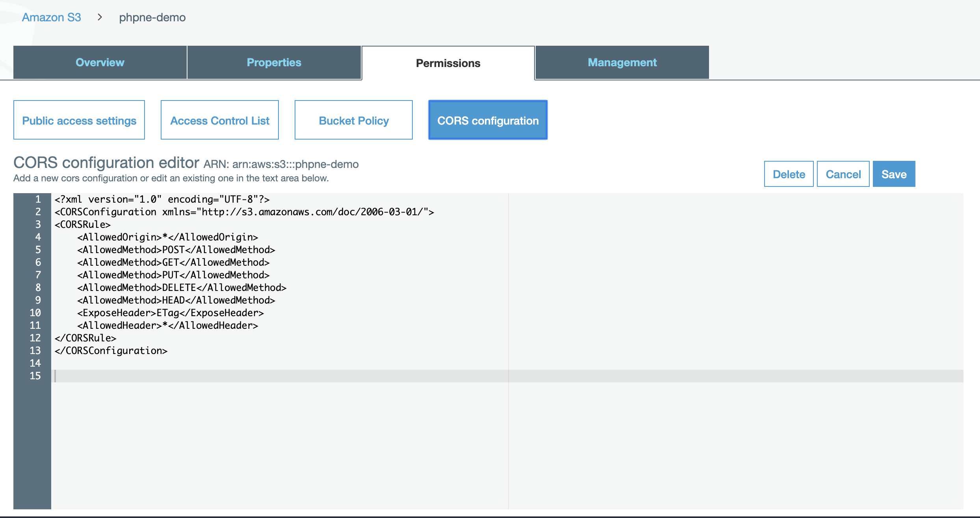This screenshot has width=980, height=518.
Task: Click the ExposeHeader ETag line
Action: pos(171,313)
